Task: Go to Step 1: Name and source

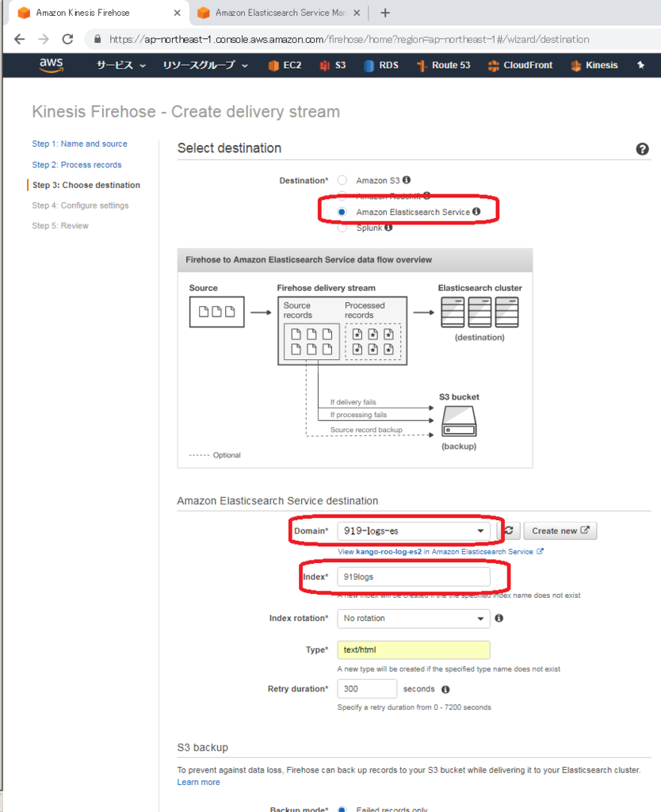Action: [79, 144]
